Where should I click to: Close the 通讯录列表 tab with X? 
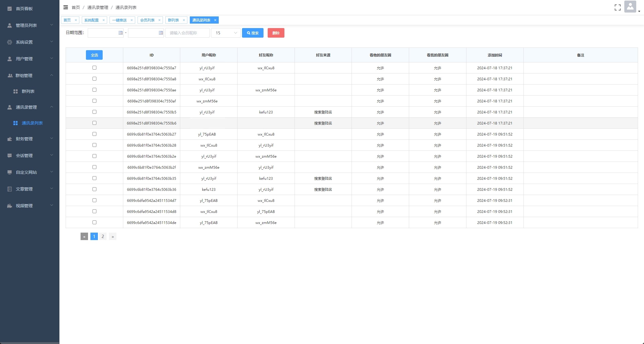(215, 20)
